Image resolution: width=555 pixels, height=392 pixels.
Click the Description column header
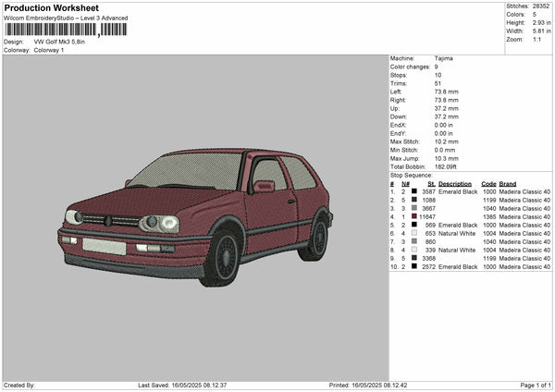(x=454, y=183)
